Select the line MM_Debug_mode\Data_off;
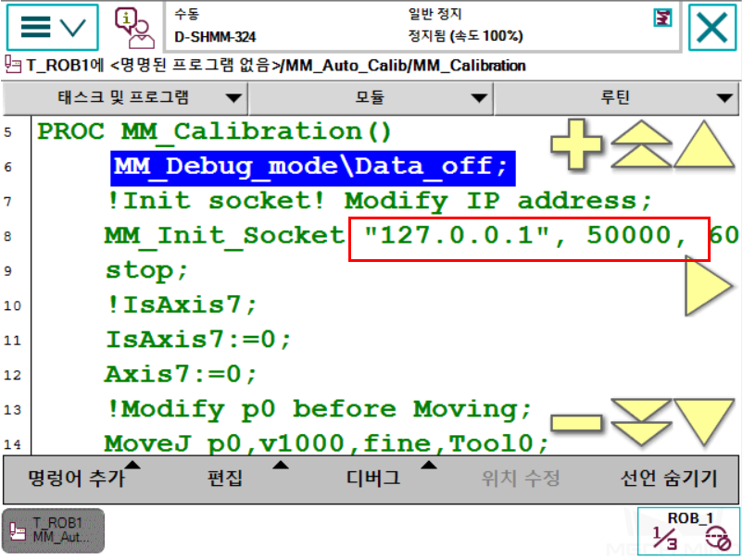Viewport: 743px width, 560px height. tap(313, 168)
